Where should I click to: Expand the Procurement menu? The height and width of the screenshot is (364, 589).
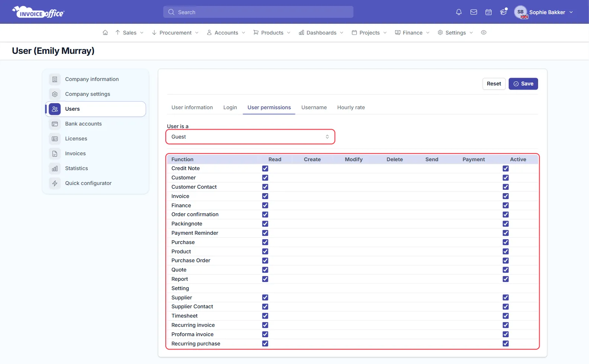tap(175, 33)
